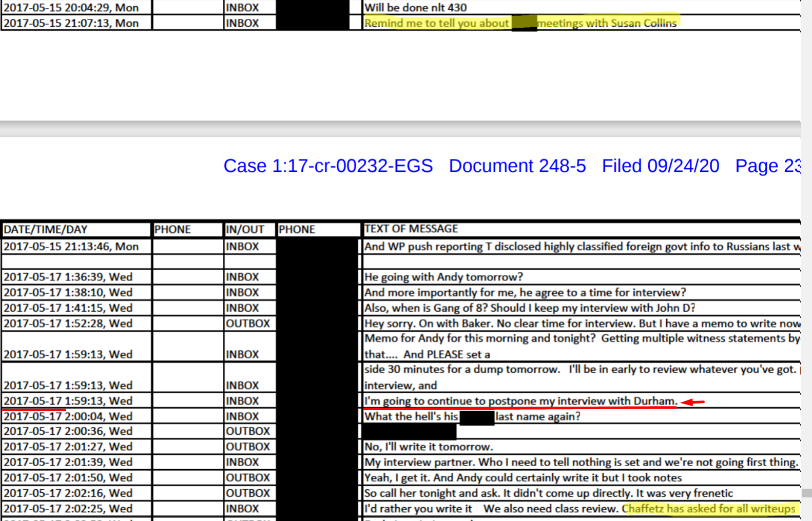Click message 'He going with Andy tomorrow?'

click(x=443, y=277)
